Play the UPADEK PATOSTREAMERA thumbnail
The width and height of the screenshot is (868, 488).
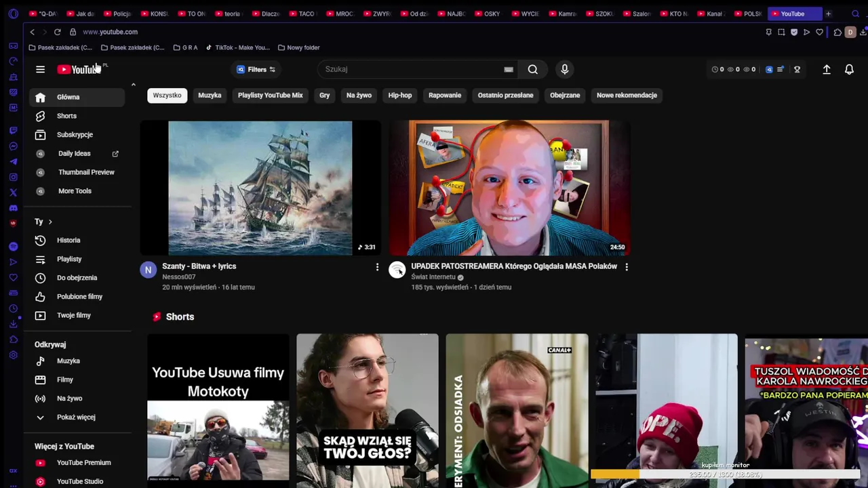(509, 188)
